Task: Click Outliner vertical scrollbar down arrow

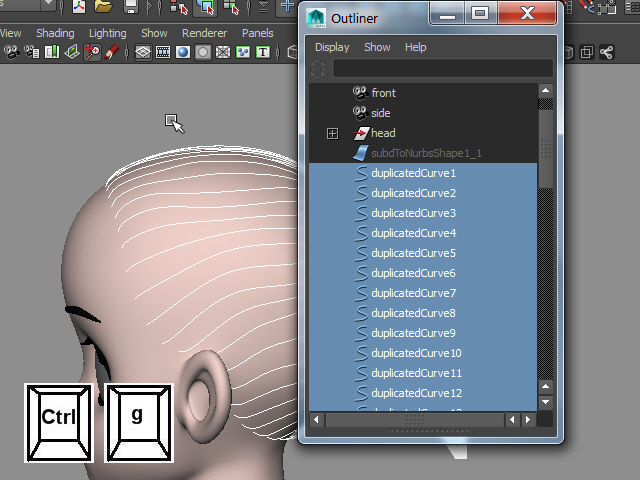Action: pyautogui.click(x=545, y=402)
